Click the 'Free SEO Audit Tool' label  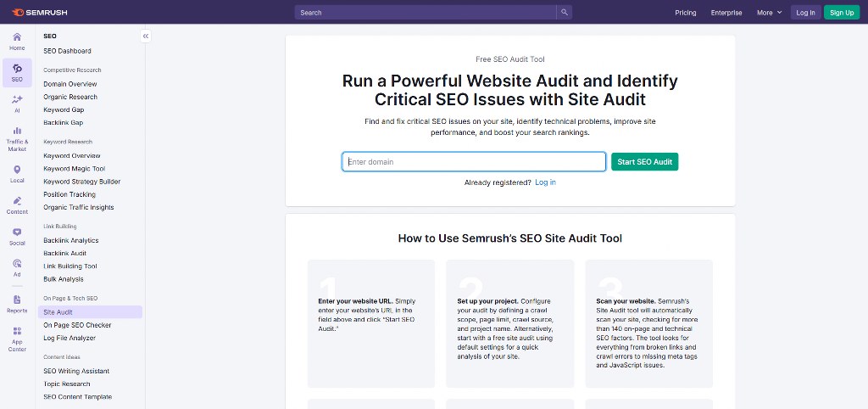(509, 59)
